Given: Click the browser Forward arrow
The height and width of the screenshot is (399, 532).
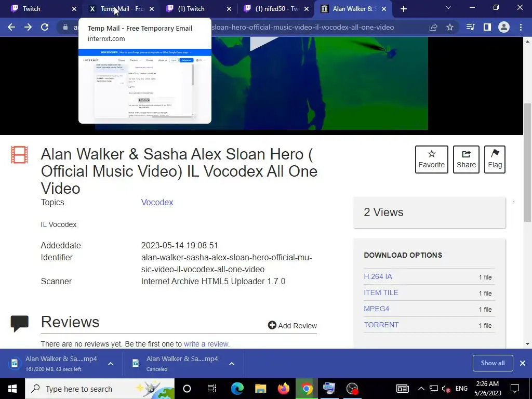Looking at the screenshot, I should coord(28,27).
